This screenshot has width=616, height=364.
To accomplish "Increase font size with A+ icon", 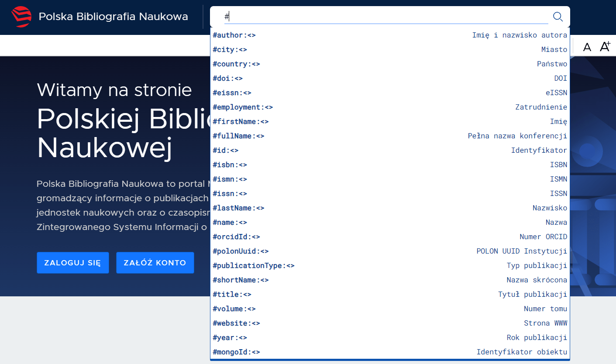I will [605, 47].
